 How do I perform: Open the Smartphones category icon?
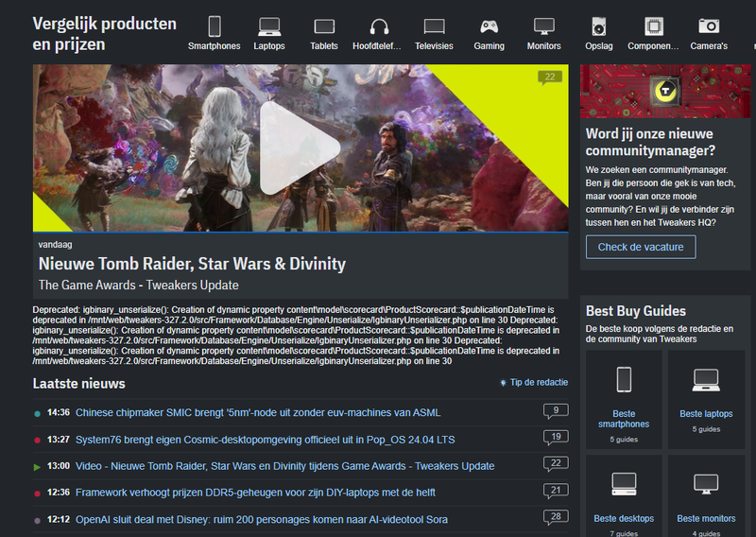[215, 26]
